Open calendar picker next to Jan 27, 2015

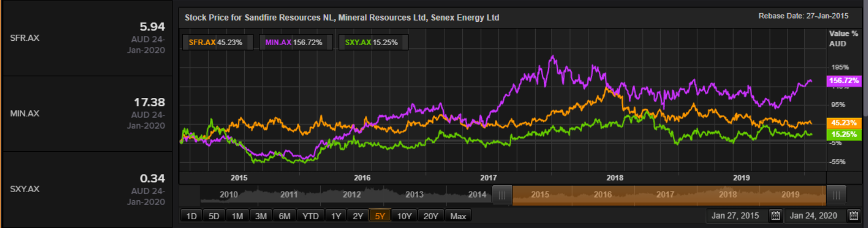point(776,215)
